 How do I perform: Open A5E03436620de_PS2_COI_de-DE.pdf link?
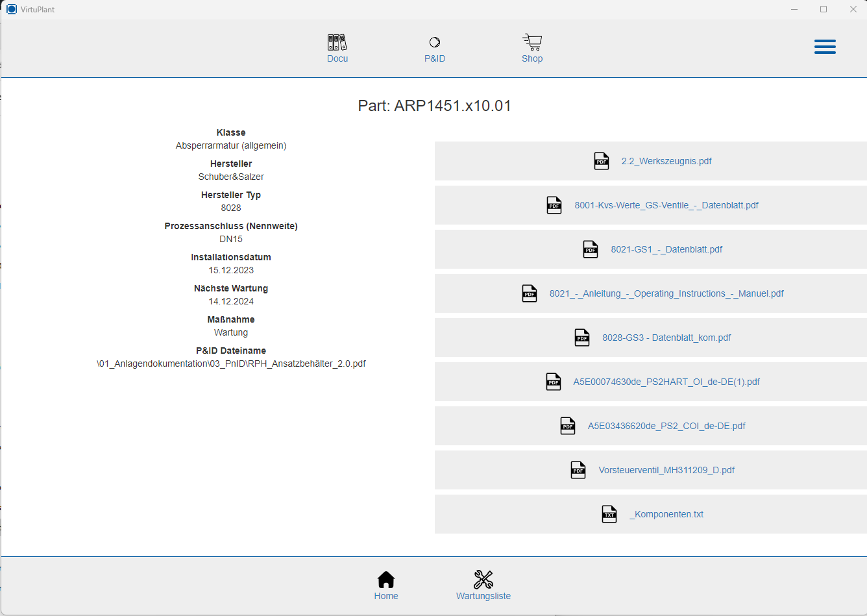pos(666,426)
